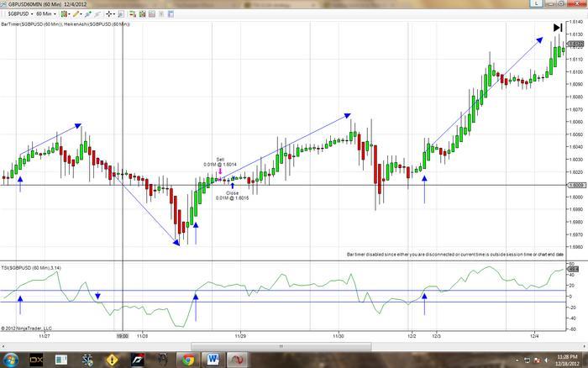Viewport: 588px width, 368px height.
Task: Click the TSI current value marker on right axis
Action: click(574, 269)
